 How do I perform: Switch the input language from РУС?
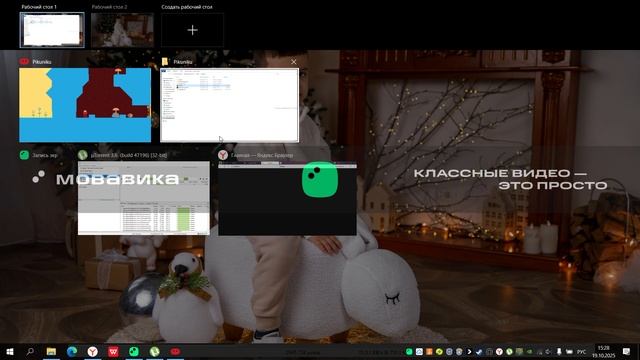tap(581, 351)
